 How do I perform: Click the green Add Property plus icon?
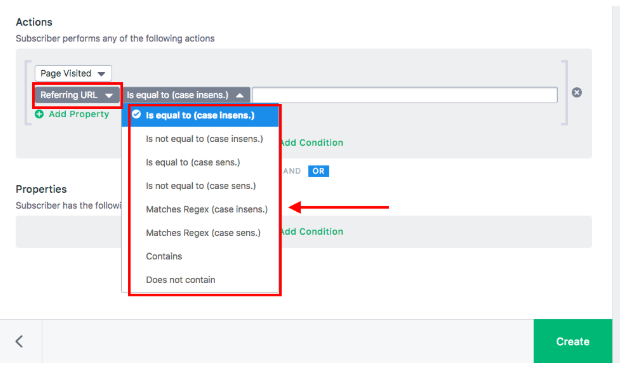point(39,114)
